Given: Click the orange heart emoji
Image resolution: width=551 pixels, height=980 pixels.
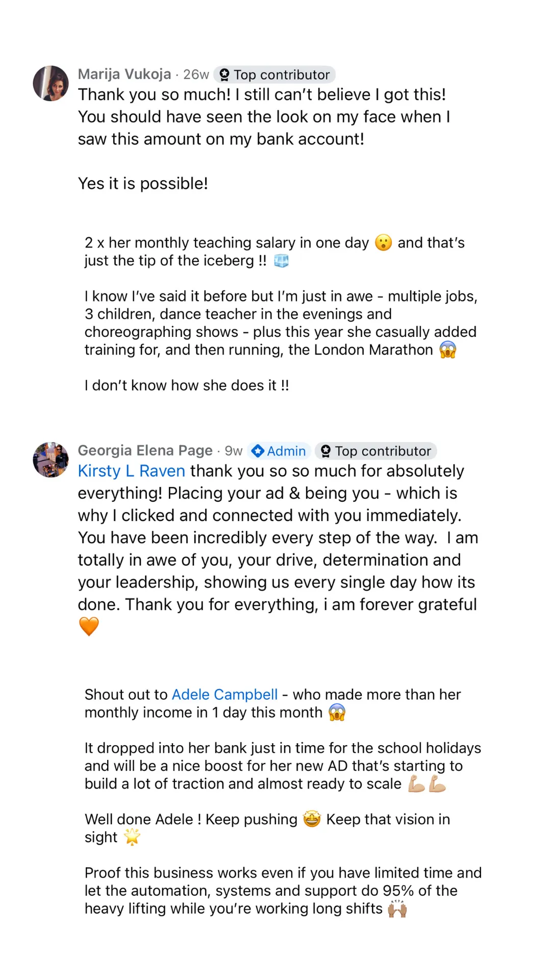Looking at the screenshot, I should (89, 626).
